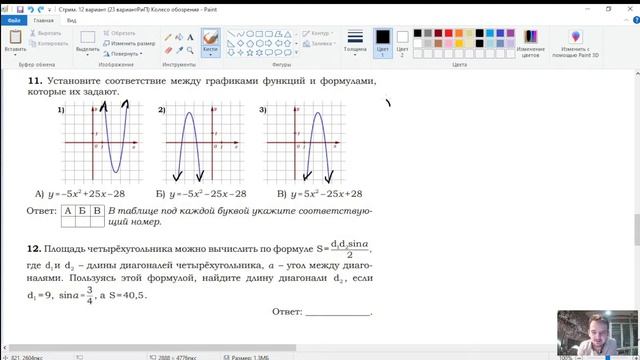Open the Файл menu

coord(14,20)
